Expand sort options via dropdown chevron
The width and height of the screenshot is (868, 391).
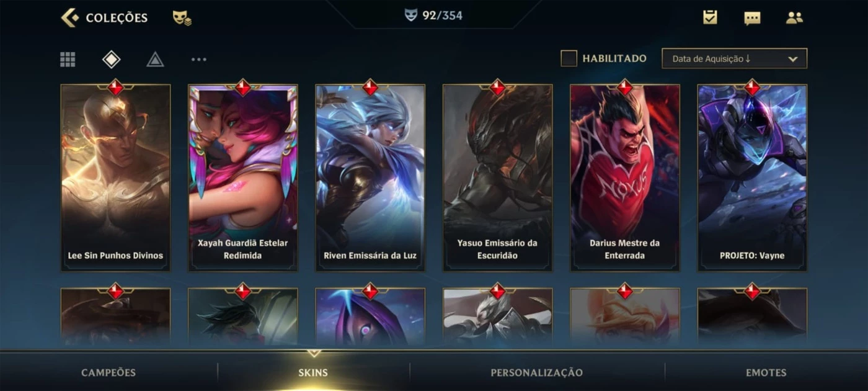coord(792,59)
